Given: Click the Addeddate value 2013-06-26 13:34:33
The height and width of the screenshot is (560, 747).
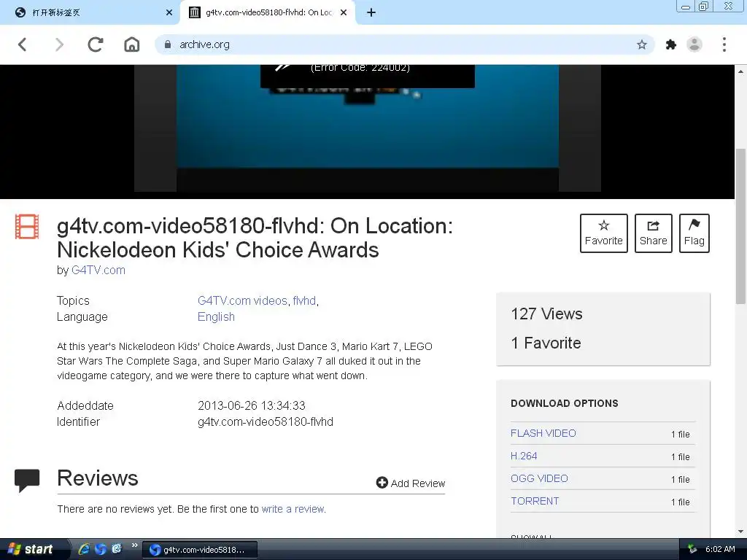Looking at the screenshot, I should pos(252,405).
